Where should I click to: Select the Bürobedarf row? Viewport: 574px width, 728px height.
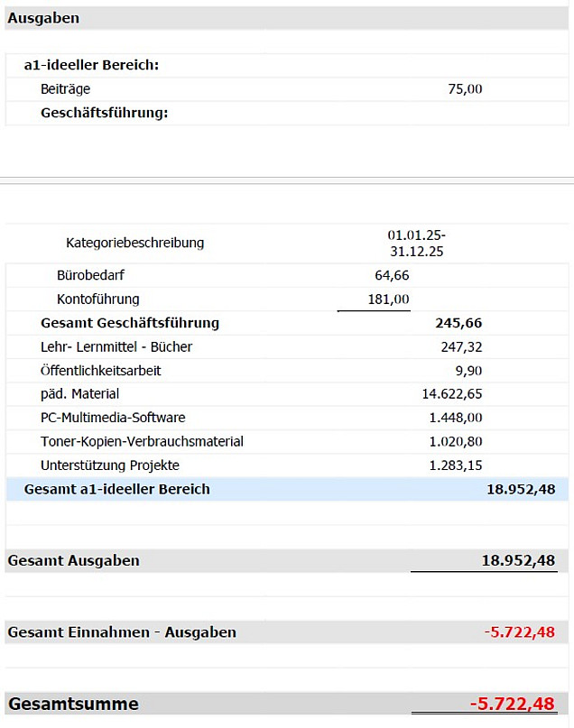point(286,275)
